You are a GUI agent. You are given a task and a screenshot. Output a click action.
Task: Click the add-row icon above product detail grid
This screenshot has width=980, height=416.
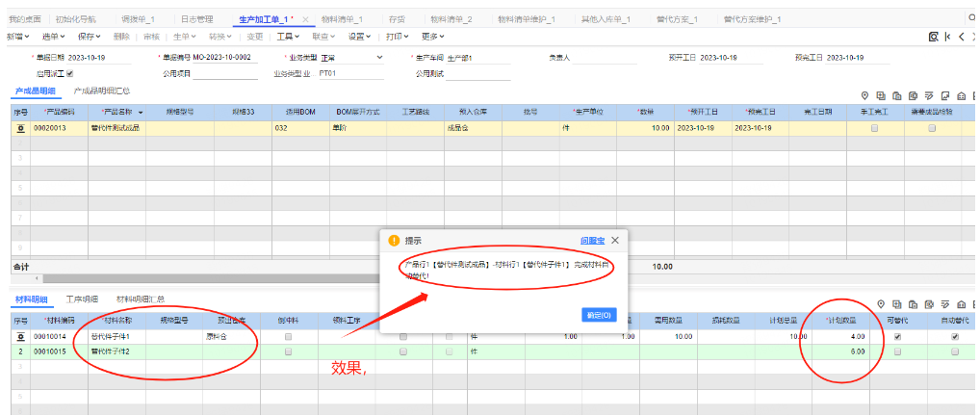[881, 95]
